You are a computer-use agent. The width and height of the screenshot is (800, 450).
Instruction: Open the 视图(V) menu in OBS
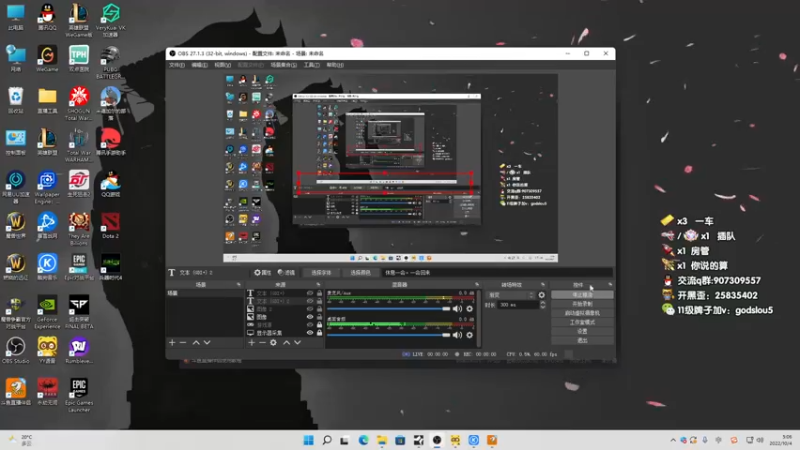pos(222,65)
